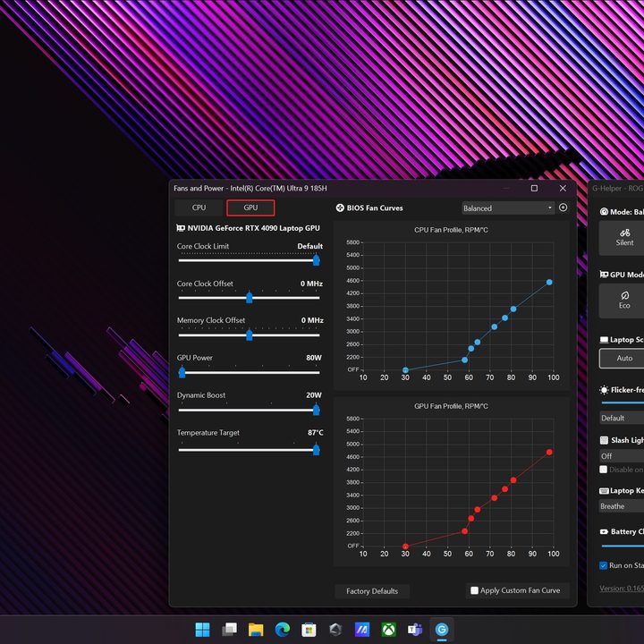This screenshot has width=644, height=644.
Task: Open the Default flicker-free dropdown in G-Helper
Action: click(x=622, y=418)
